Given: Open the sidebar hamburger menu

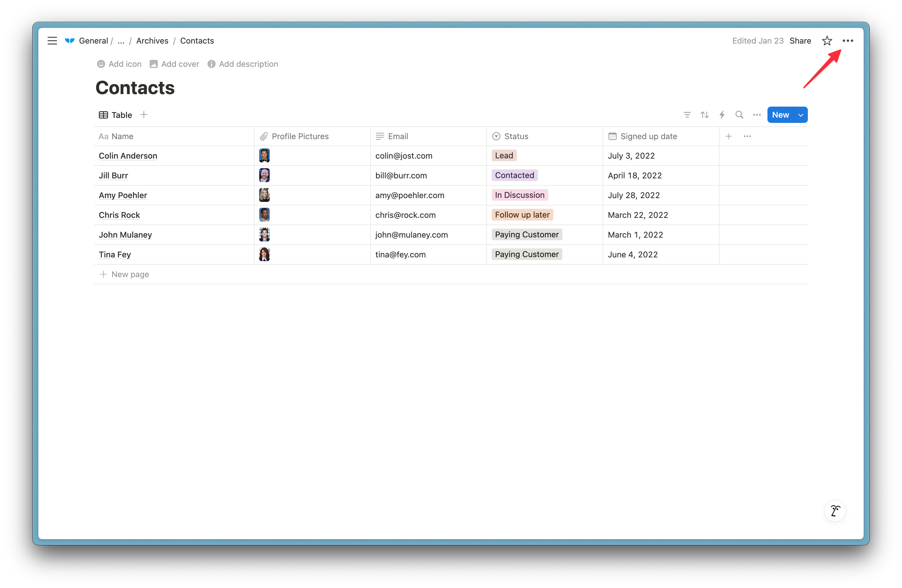Looking at the screenshot, I should pyautogui.click(x=52, y=41).
